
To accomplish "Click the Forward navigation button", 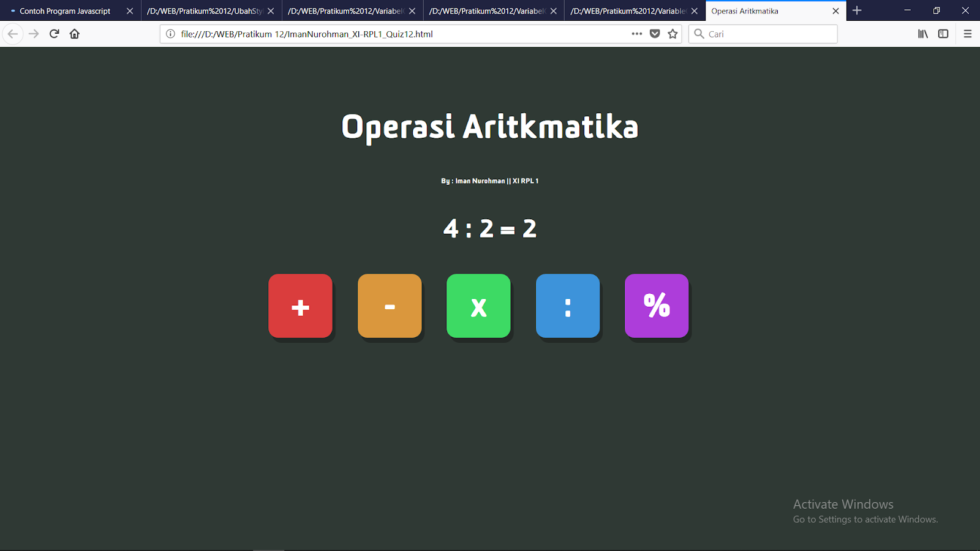I will click(x=34, y=34).
